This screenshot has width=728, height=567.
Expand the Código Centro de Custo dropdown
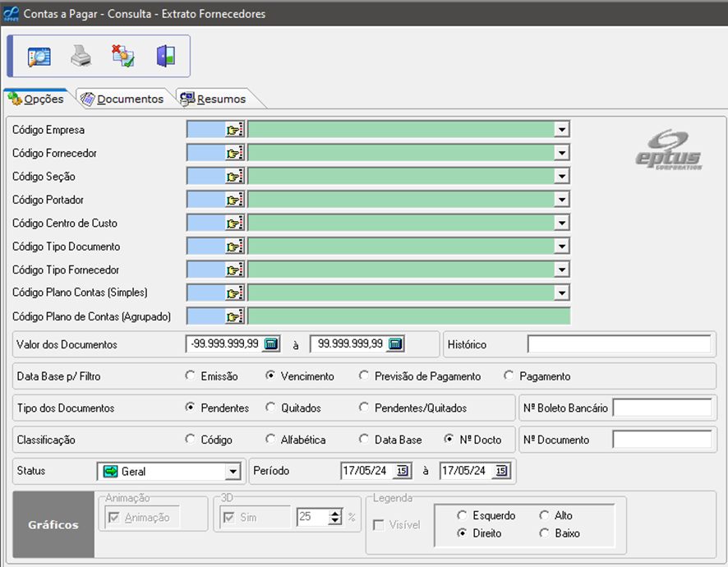[562, 224]
